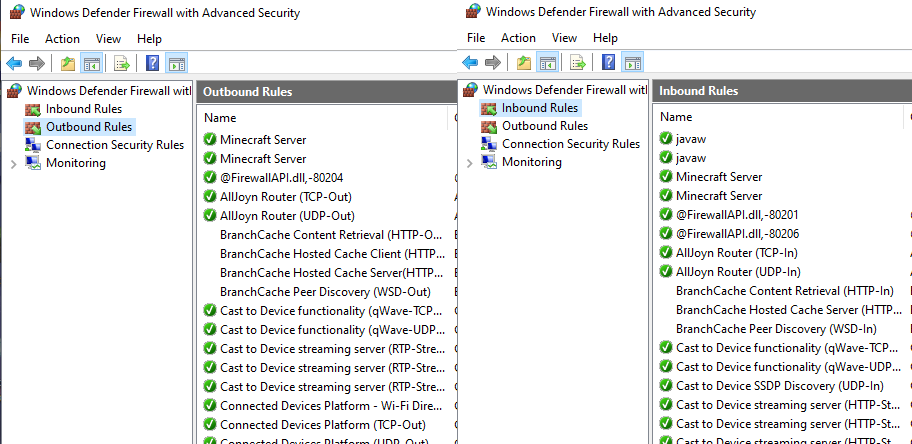Click the Help question-mark icon in Outbound Rules window
This screenshot has width=912, height=444.
click(152, 63)
